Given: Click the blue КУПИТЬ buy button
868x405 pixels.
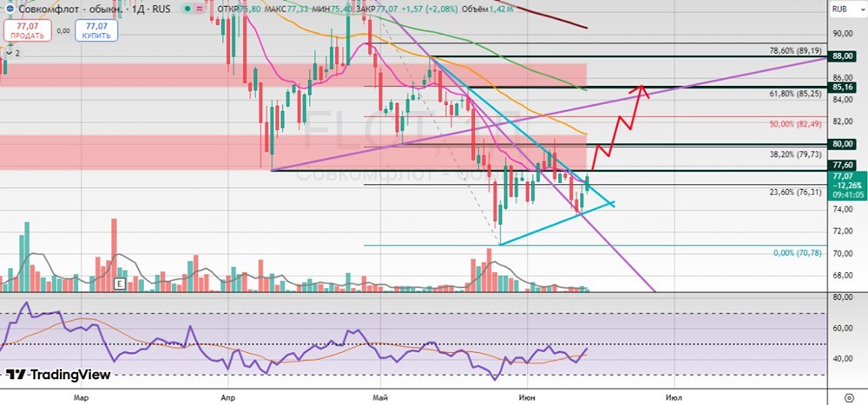Looking at the screenshot, I should (96, 29).
